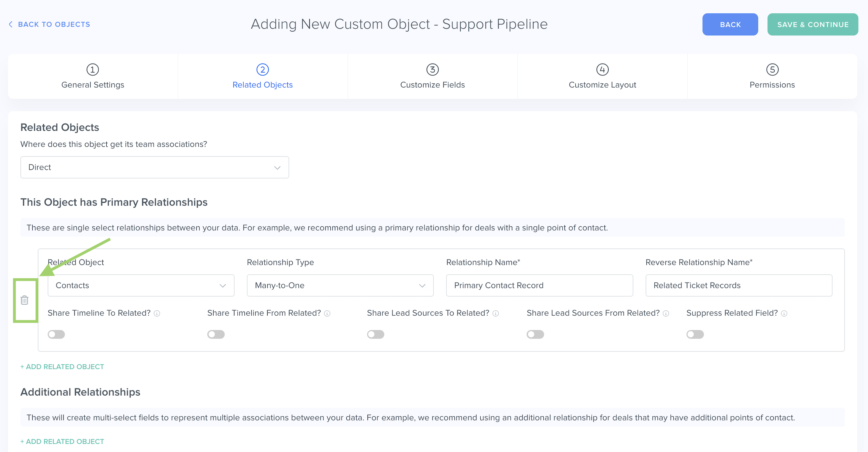Enable Share Timeline To Related toggle
The image size is (868, 452).
[x=56, y=334]
